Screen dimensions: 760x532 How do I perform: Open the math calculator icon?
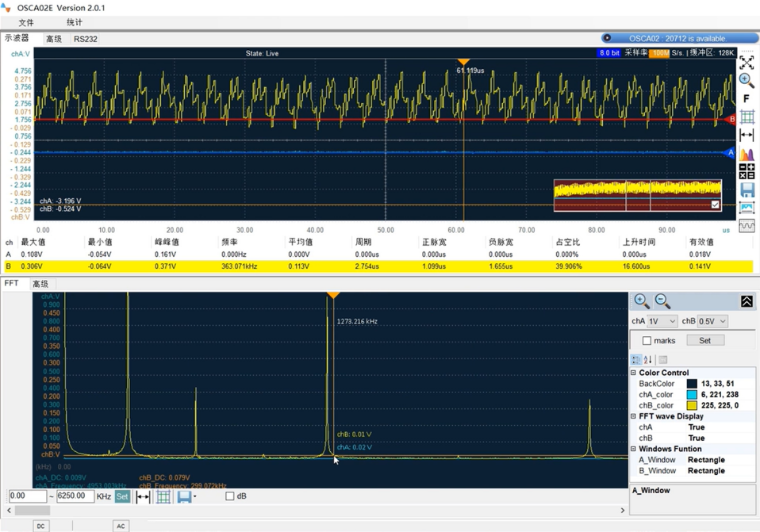(747, 172)
